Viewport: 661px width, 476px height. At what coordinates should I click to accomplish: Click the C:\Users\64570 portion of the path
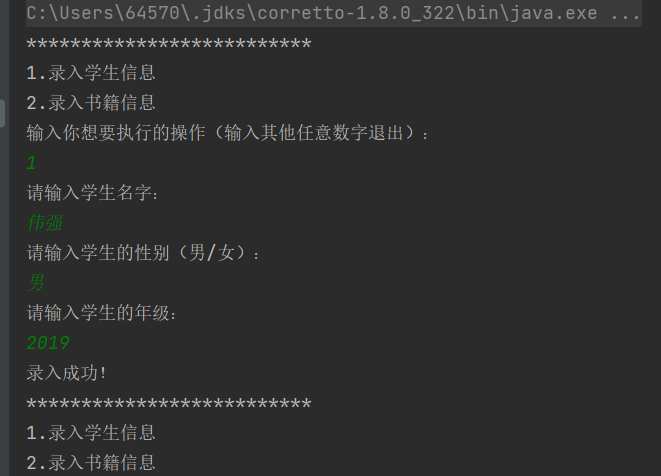[x=104, y=13]
